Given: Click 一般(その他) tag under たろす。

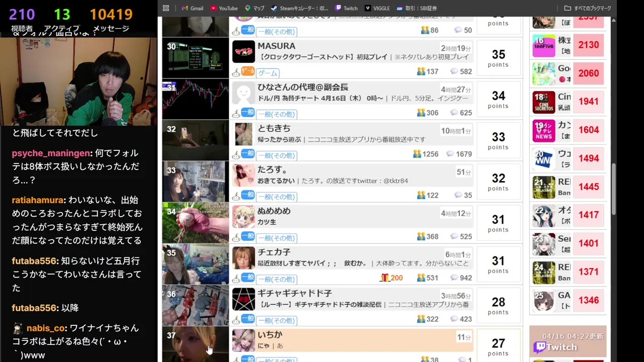Looking at the screenshot, I should pos(277,197).
